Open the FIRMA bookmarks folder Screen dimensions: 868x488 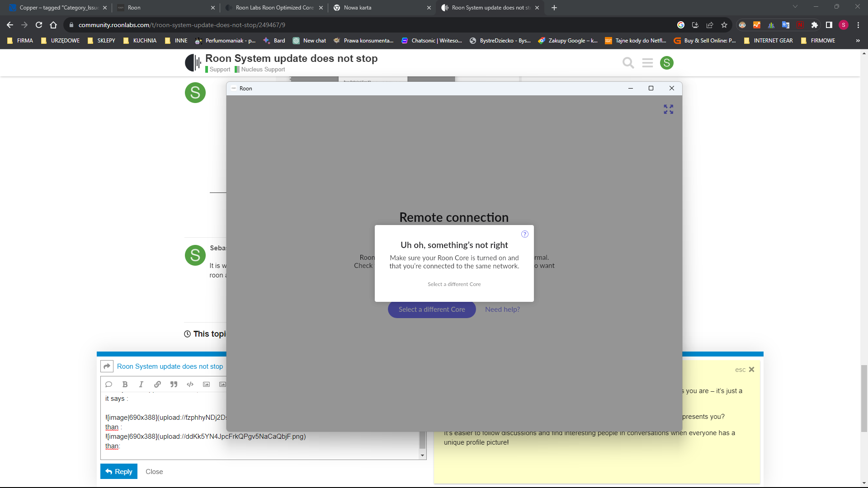[20, 41]
